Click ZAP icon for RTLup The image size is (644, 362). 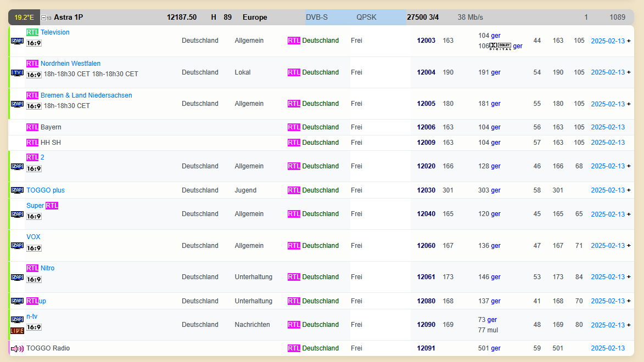click(17, 301)
